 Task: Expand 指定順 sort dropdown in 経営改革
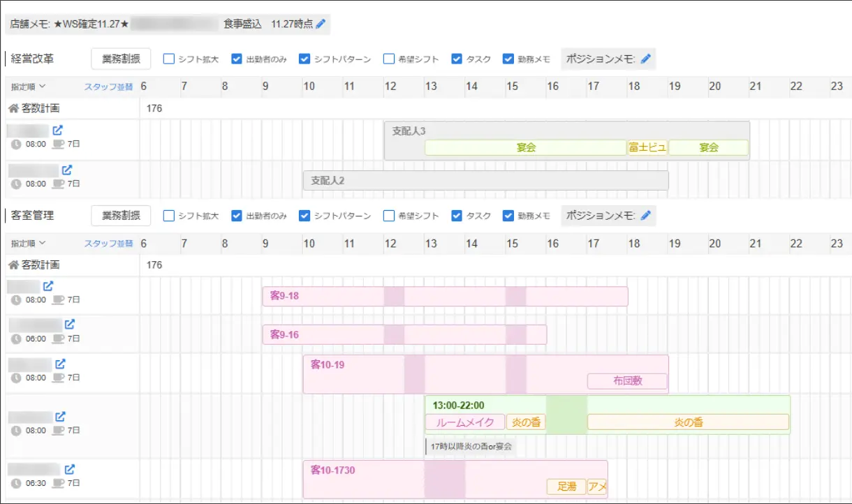click(28, 87)
